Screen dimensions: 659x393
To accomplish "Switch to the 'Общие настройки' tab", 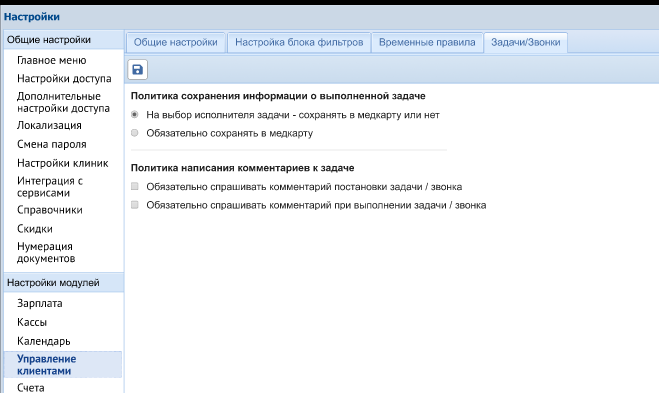I will point(176,42).
